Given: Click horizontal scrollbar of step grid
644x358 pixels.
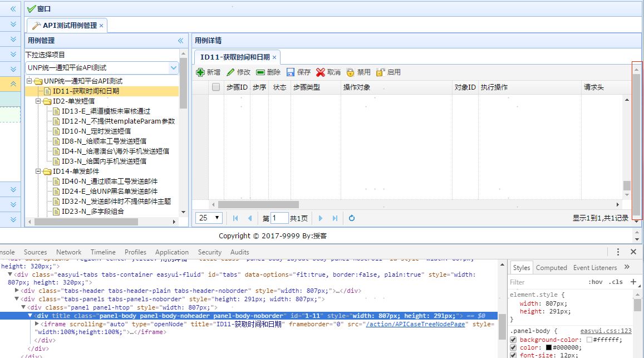Looking at the screenshot, I should tap(258, 204).
